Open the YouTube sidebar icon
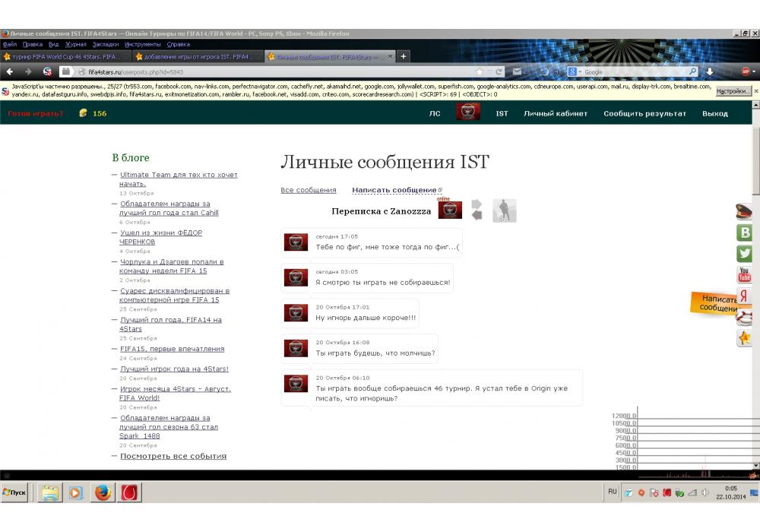 tap(745, 275)
